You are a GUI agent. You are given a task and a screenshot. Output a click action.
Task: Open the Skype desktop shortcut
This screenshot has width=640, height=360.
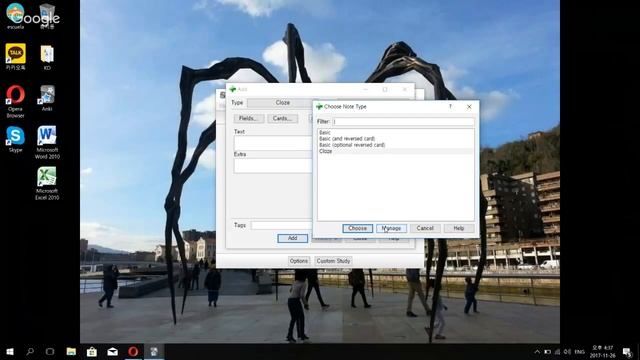(x=16, y=139)
